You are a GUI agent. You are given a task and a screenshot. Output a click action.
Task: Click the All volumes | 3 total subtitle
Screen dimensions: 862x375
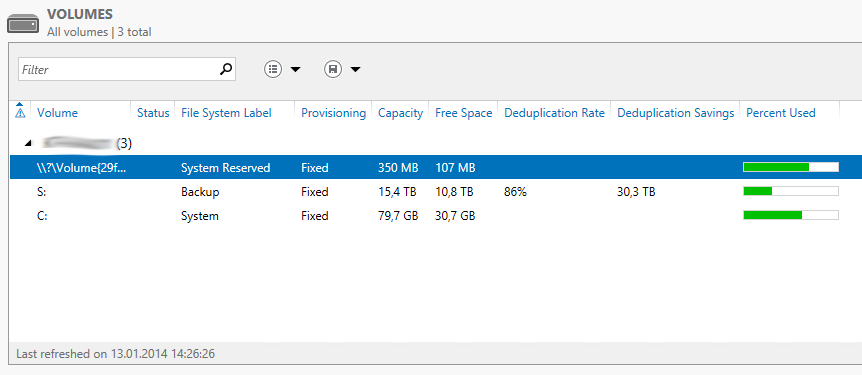(x=99, y=32)
